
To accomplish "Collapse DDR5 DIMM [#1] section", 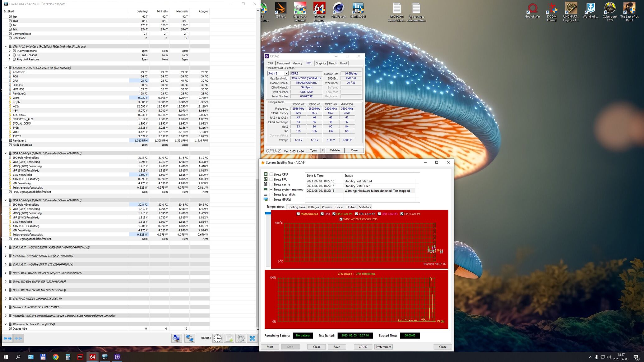I will coord(6,153).
